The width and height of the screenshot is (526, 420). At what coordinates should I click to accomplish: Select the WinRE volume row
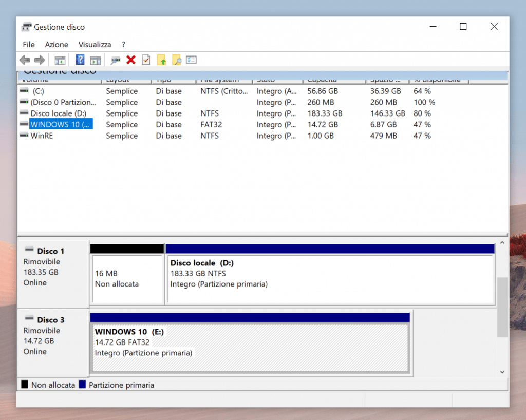coord(42,136)
